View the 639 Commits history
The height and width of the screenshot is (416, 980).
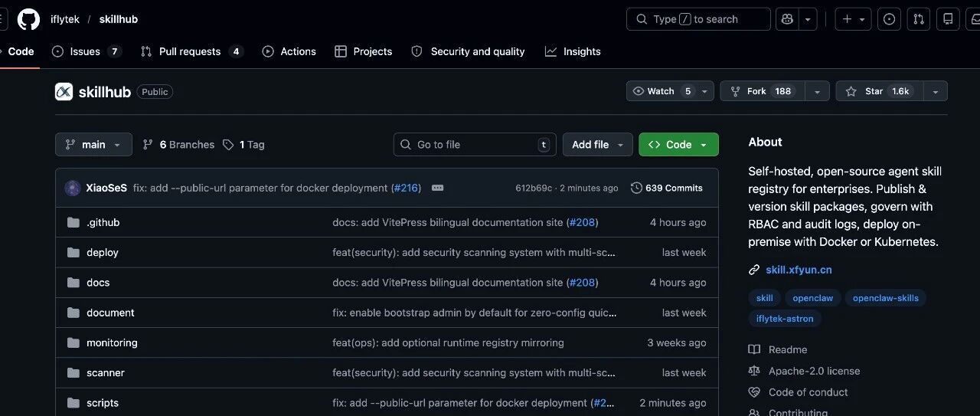[666, 188]
